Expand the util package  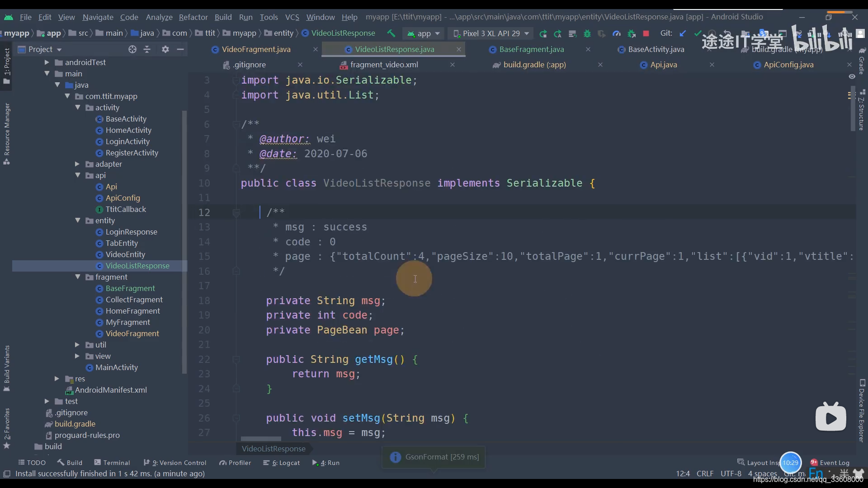77,345
